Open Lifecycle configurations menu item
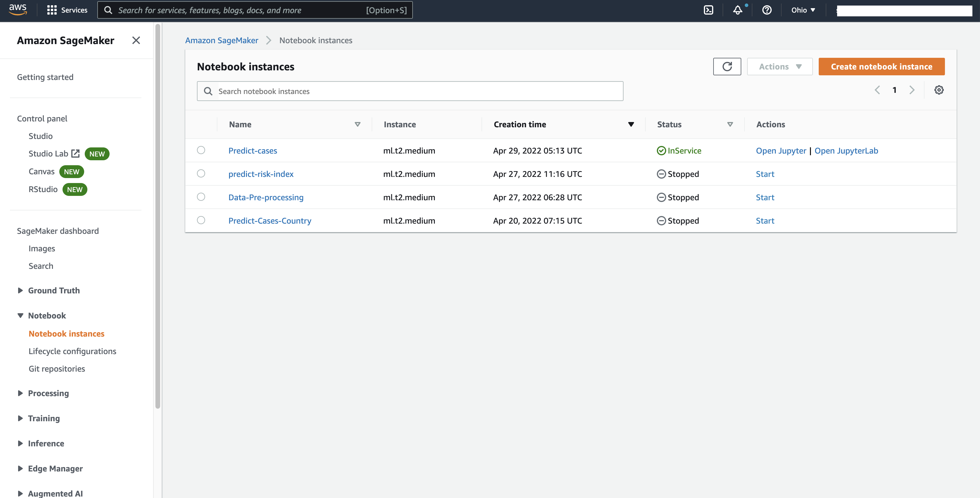 tap(72, 351)
